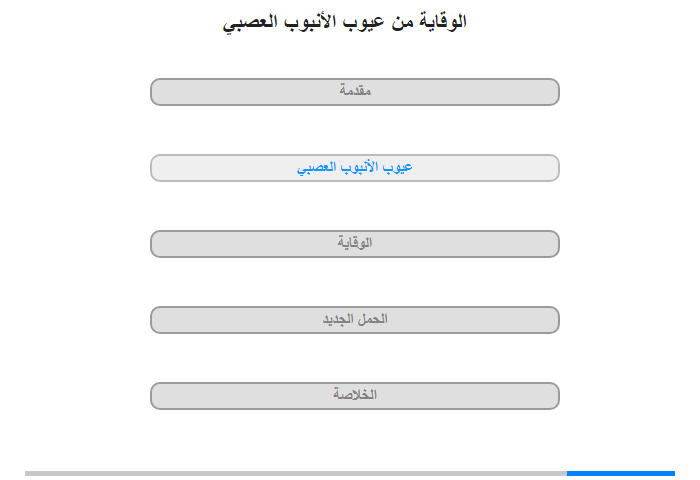Image resolution: width=700 pixels, height=480 pixels.
Task: Choose the Prevention (الوقاية) menu entry
Action: tap(354, 244)
